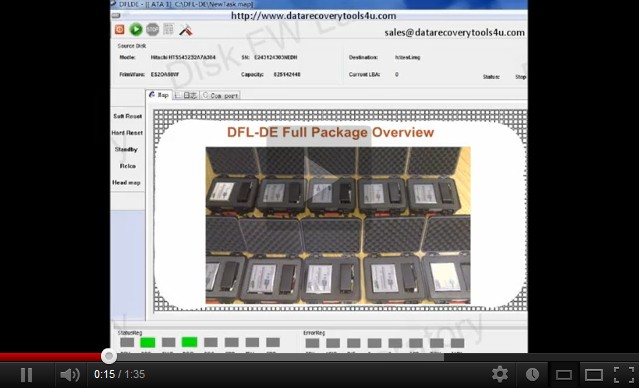
Task: Open the hammer tools icon in DFL-DE toolbar
Action: (186, 30)
